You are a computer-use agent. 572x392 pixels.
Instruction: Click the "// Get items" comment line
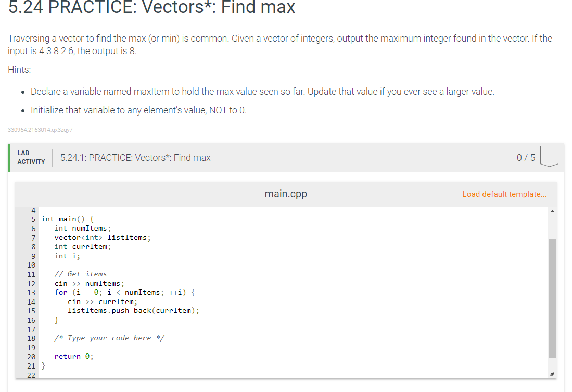81,274
